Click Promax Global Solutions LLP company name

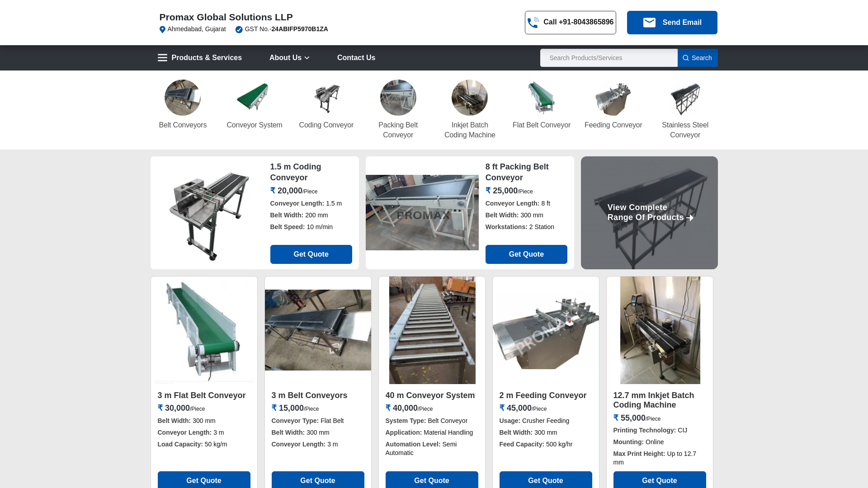226,17
